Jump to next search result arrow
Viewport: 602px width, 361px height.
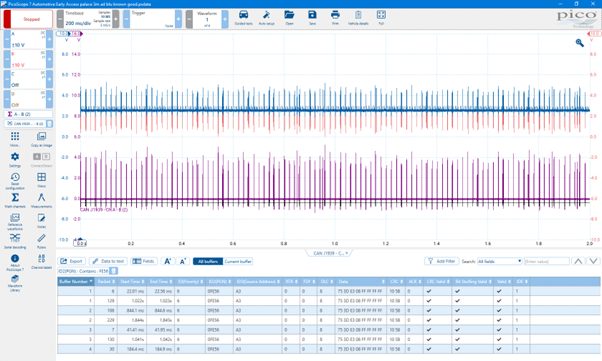point(593,261)
